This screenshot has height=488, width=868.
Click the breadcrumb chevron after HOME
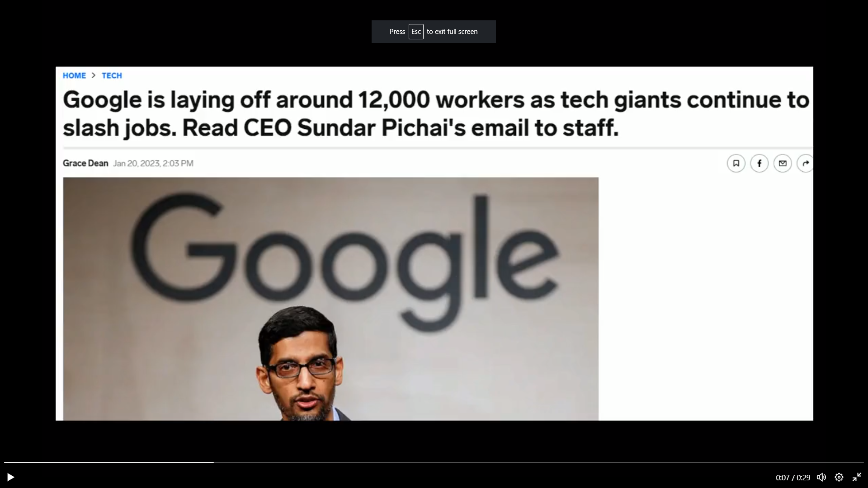[94, 75]
